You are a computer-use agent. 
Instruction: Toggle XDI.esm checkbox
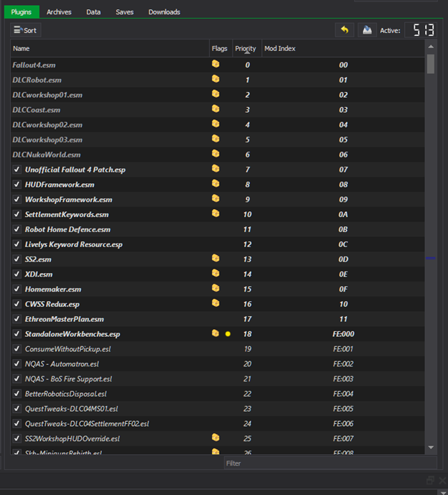point(17,274)
